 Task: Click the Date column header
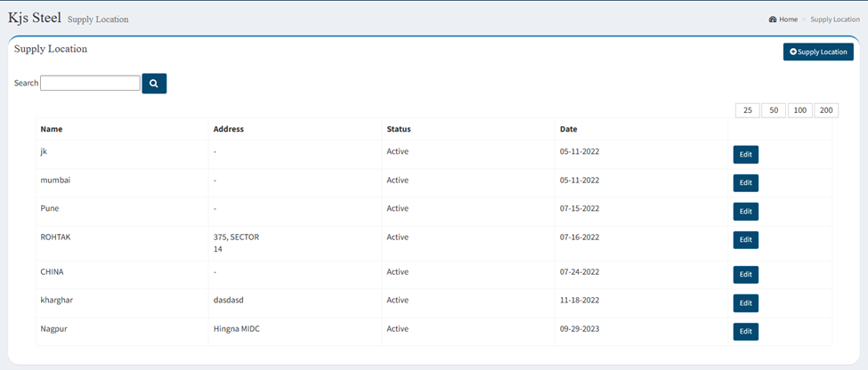[x=569, y=130]
